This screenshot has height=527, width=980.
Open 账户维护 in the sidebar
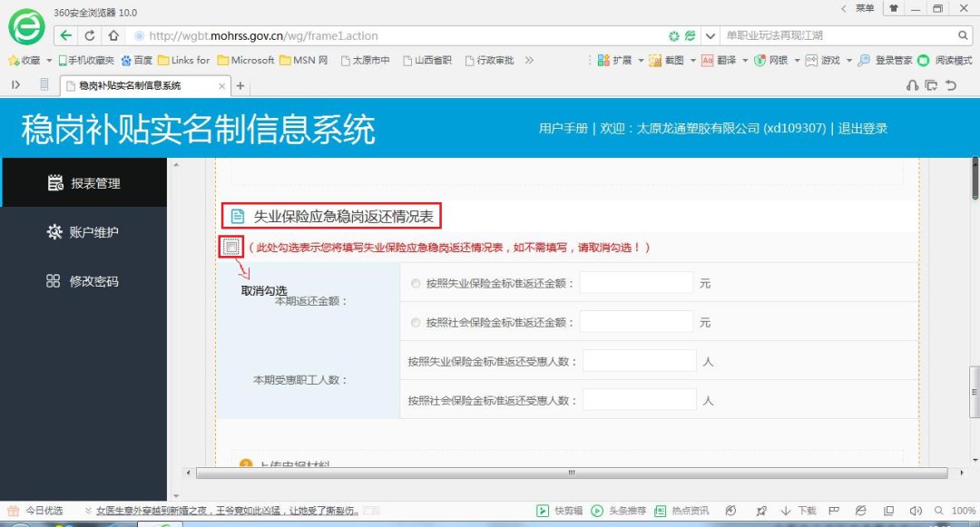click(x=83, y=232)
